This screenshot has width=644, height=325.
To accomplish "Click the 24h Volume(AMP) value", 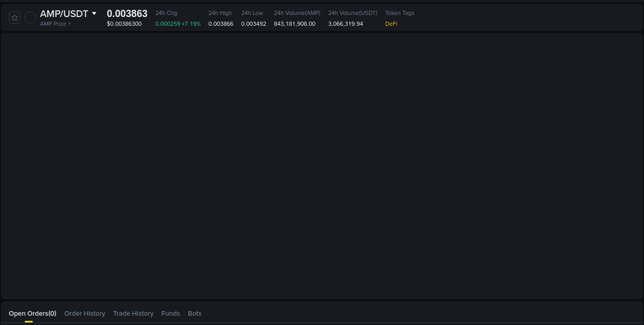I will (x=294, y=24).
